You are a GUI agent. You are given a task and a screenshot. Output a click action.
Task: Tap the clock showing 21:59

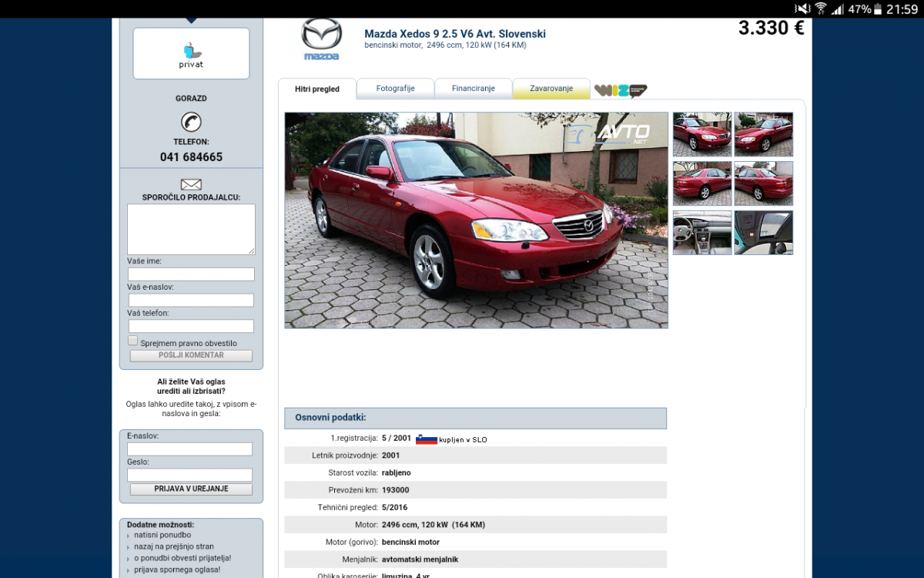pyautogui.click(x=902, y=9)
